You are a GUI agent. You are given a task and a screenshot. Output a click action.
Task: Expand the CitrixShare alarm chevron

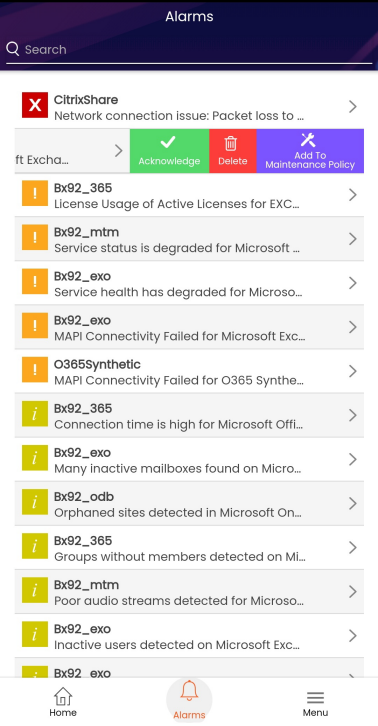(x=353, y=107)
